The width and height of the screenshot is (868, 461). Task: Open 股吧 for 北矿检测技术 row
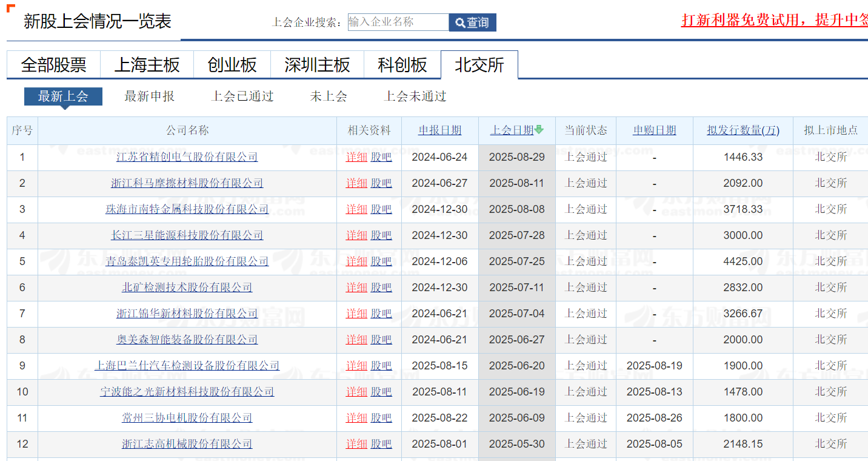click(381, 288)
